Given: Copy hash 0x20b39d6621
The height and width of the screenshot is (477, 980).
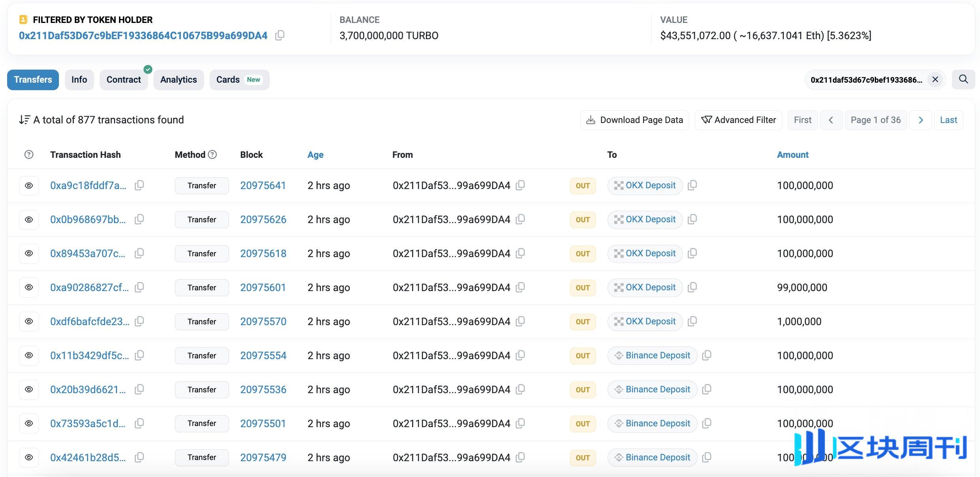Looking at the screenshot, I should 139,389.
